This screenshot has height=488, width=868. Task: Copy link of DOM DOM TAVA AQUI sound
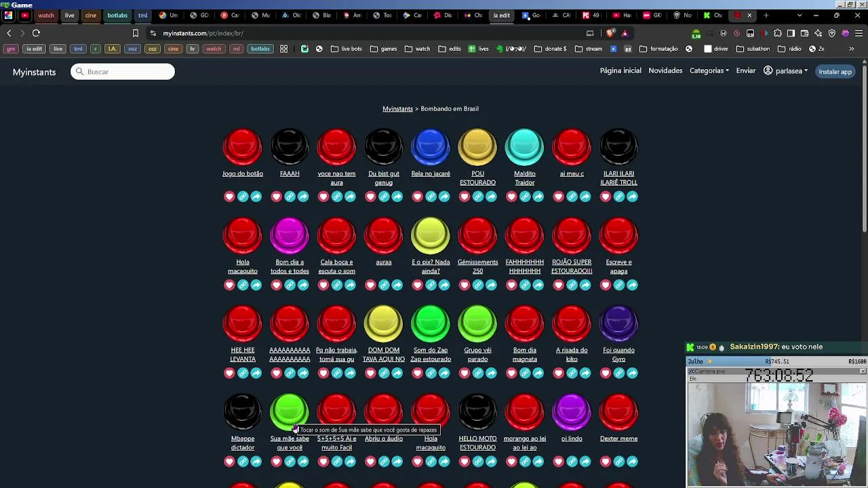[384, 373]
